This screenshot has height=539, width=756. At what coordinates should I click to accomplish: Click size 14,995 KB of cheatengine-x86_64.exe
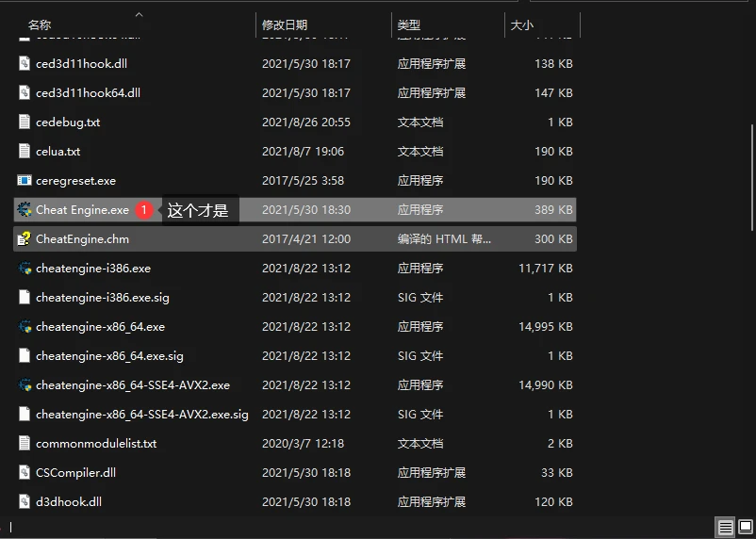546,326
